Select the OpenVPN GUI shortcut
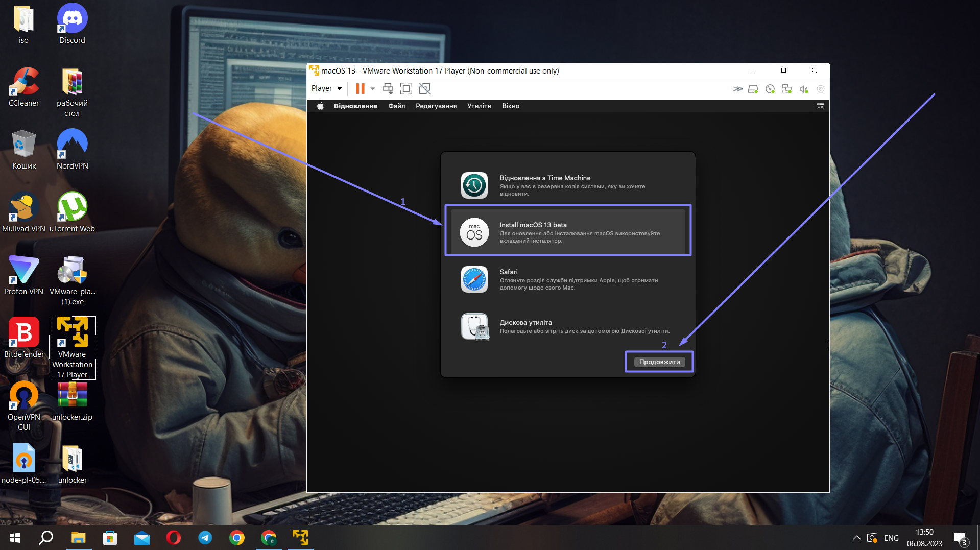980x550 pixels. tap(23, 406)
